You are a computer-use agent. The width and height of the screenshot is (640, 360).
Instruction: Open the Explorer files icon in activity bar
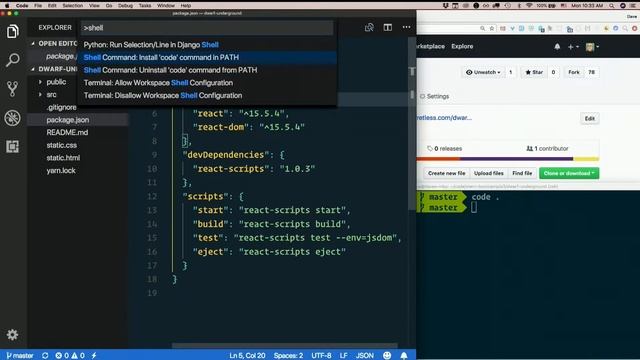(13, 31)
